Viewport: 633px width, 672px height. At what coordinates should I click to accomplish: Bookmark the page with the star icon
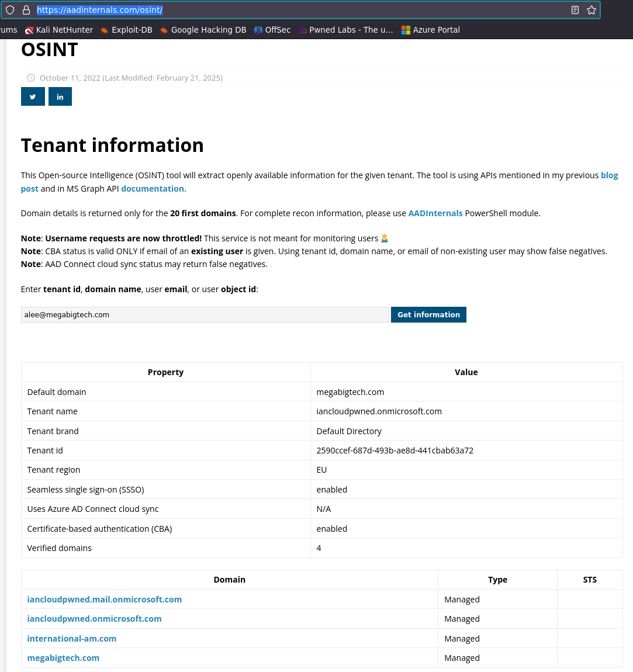pos(591,10)
